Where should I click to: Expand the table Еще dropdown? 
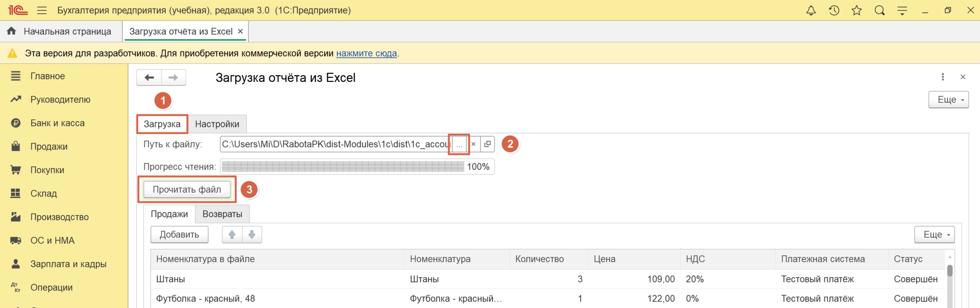[x=934, y=234]
